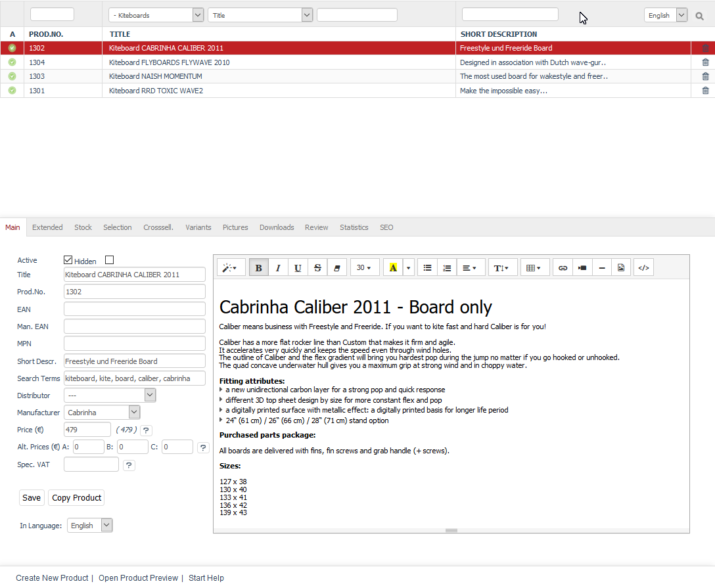Click the search magnifier icon

[x=699, y=16]
